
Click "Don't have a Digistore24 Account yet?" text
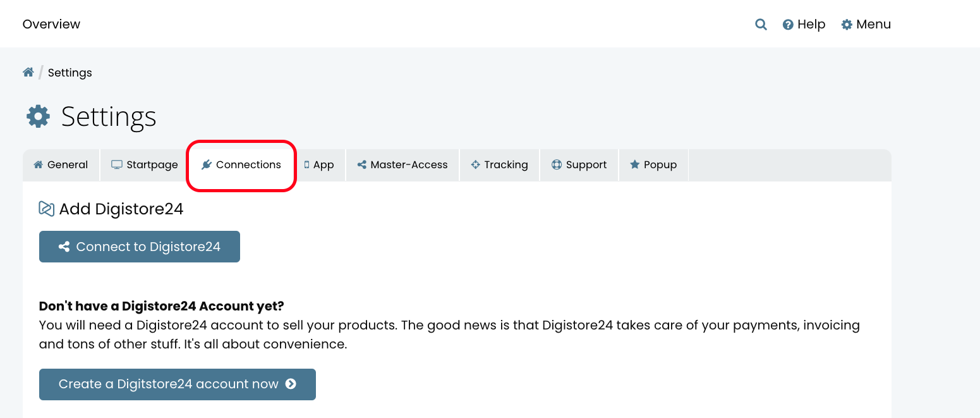pyautogui.click(x=162, y=307)
